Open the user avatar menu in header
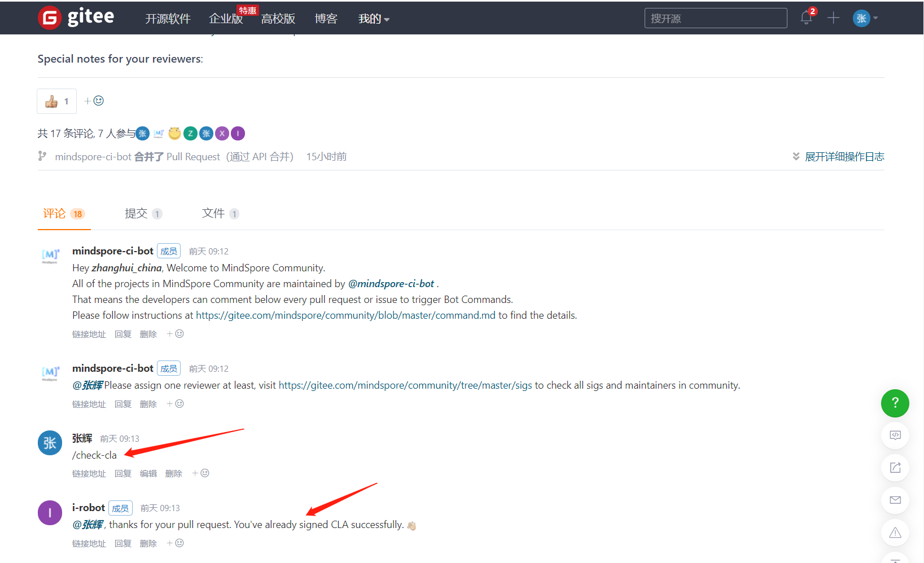Screen dimensions: 924x563 click(x=865, y=18)
